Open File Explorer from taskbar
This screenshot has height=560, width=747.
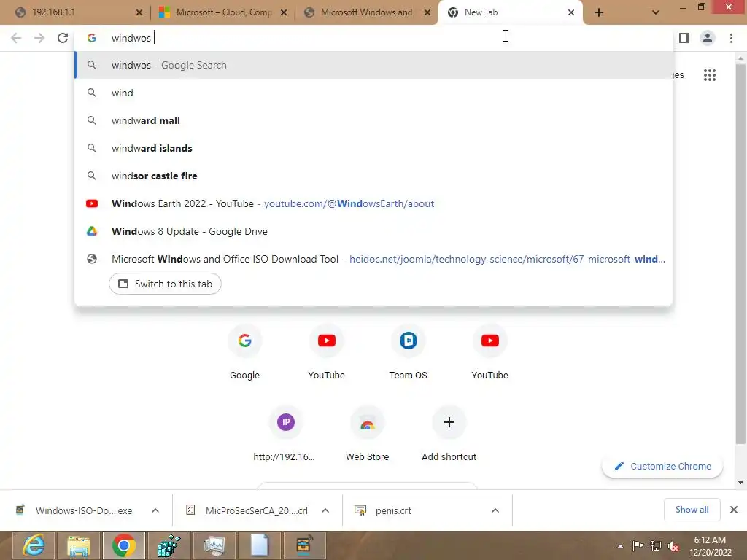tap(78, 545)
